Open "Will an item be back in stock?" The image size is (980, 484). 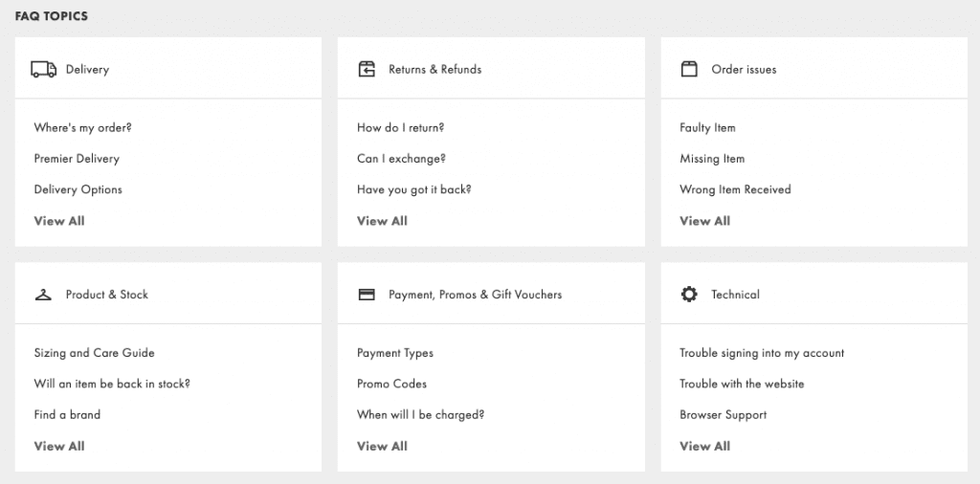point(112,384)
